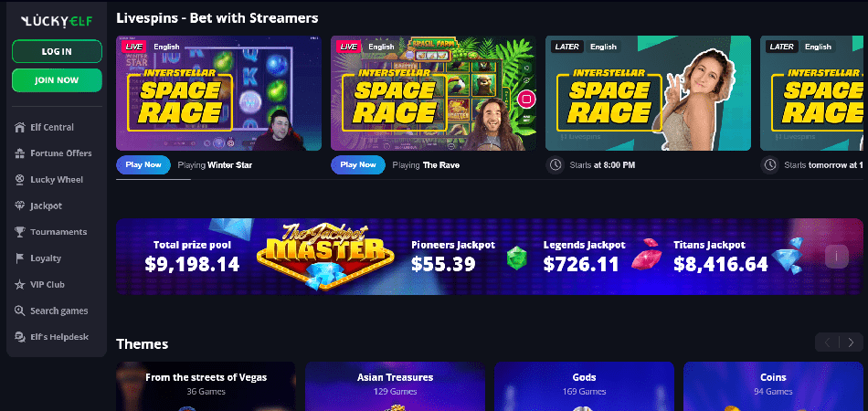The image size is (868, 411).
Task: Click the Jackpot diamond icon
Action: [20, 205]
